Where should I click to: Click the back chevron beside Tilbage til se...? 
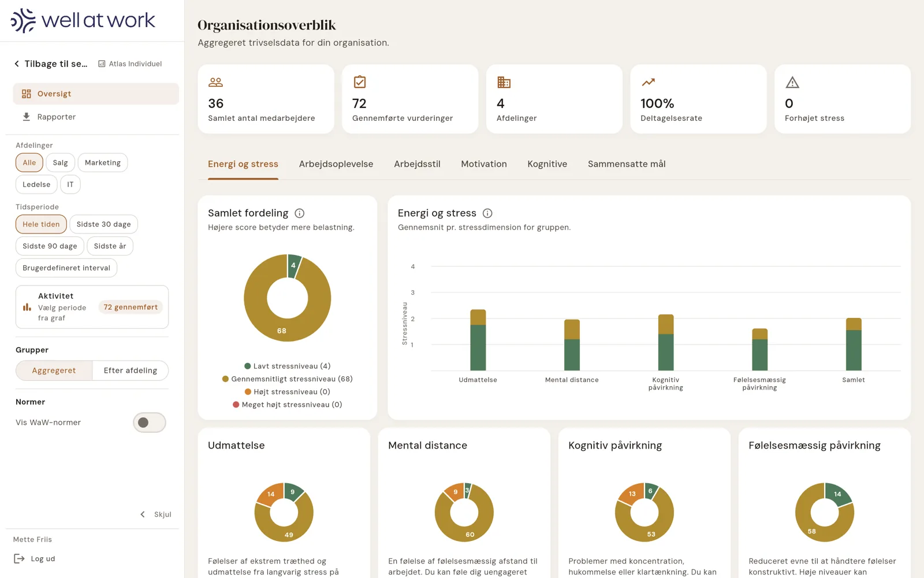[17, 64]
